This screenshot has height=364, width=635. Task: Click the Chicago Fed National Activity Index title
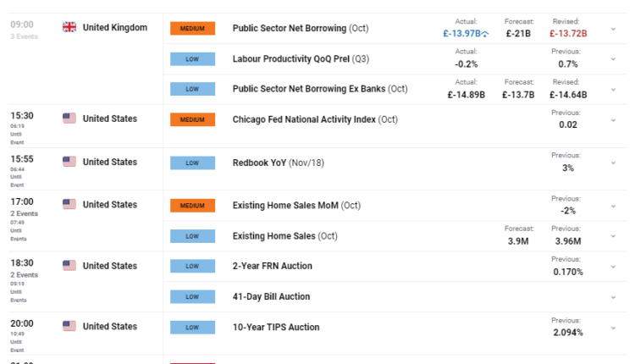coord(315,119)
